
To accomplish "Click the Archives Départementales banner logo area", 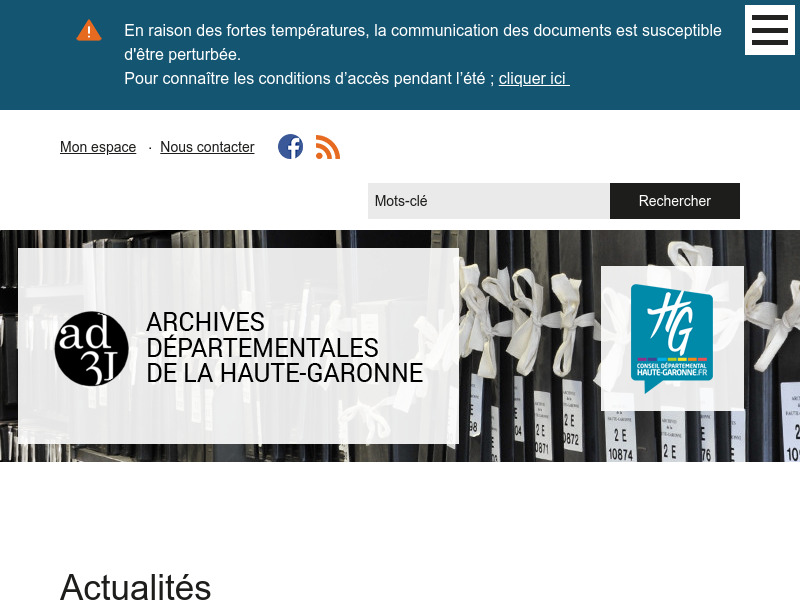I will (x=238, y=347).
